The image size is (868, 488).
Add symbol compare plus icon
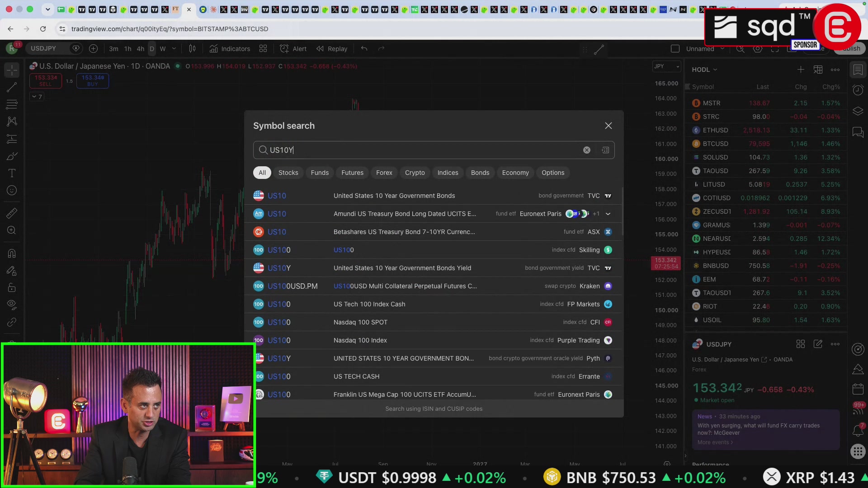click(93, 49)
